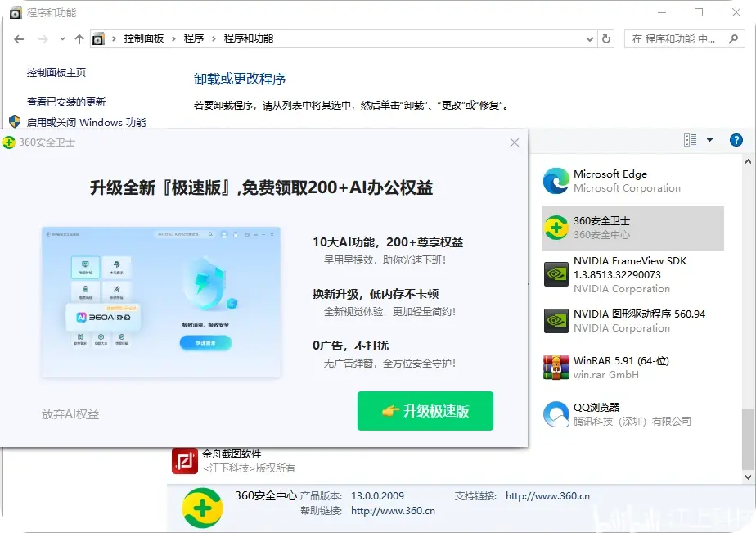Select Microsoft Edge program entry
This screenshot has height=533, width=756.
(632, 181)
